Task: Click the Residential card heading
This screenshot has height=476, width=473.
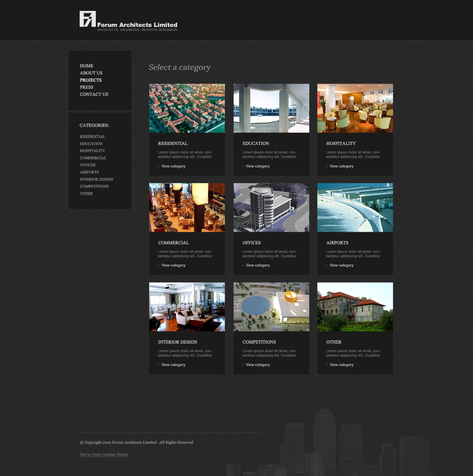Action: coord(173,143)
